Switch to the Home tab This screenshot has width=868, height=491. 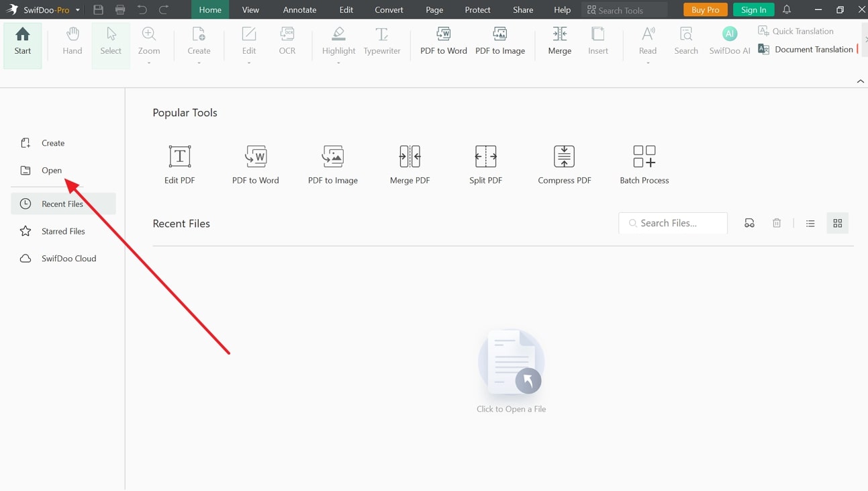(210, 10)
